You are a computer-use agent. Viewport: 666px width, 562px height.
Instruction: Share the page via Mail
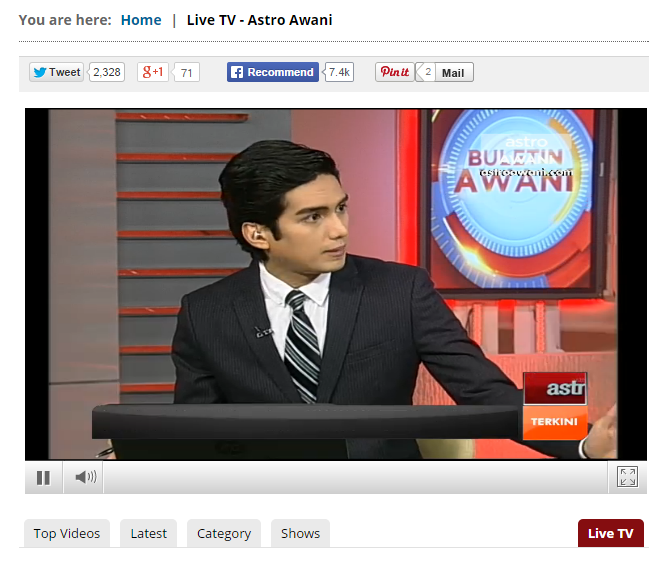pos(453,73)
